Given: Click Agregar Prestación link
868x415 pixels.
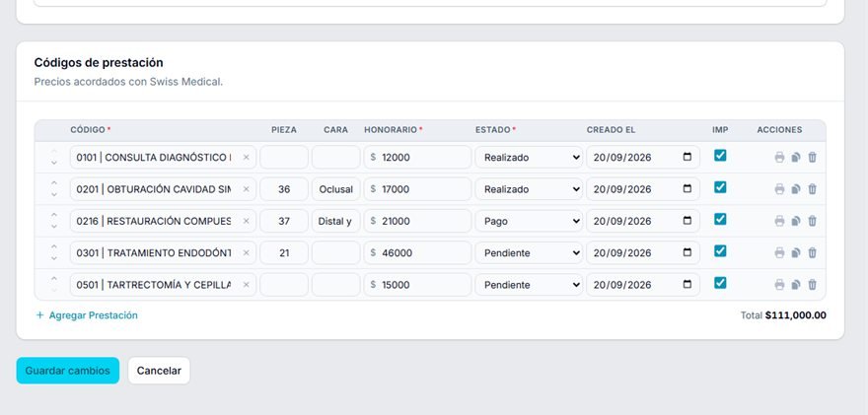Looking at the screenshot, I should coord(87,315).
